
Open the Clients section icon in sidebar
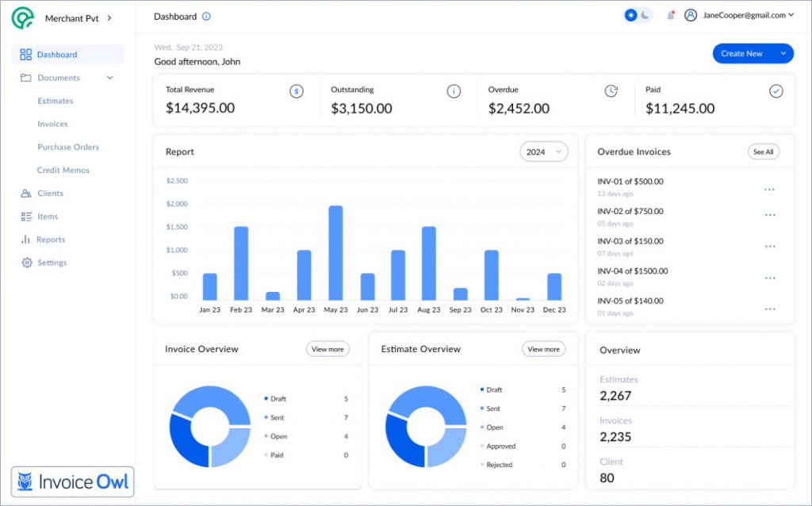(x=26, y=194)
